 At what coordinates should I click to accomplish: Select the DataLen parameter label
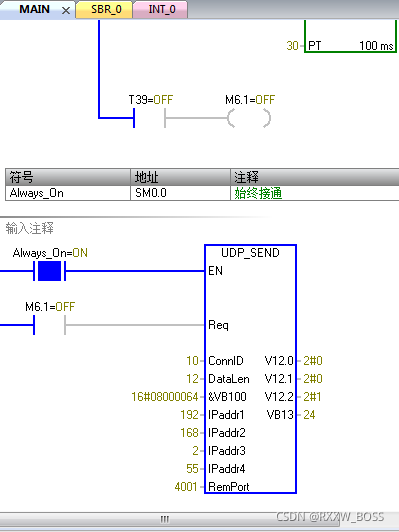point(229,379)
